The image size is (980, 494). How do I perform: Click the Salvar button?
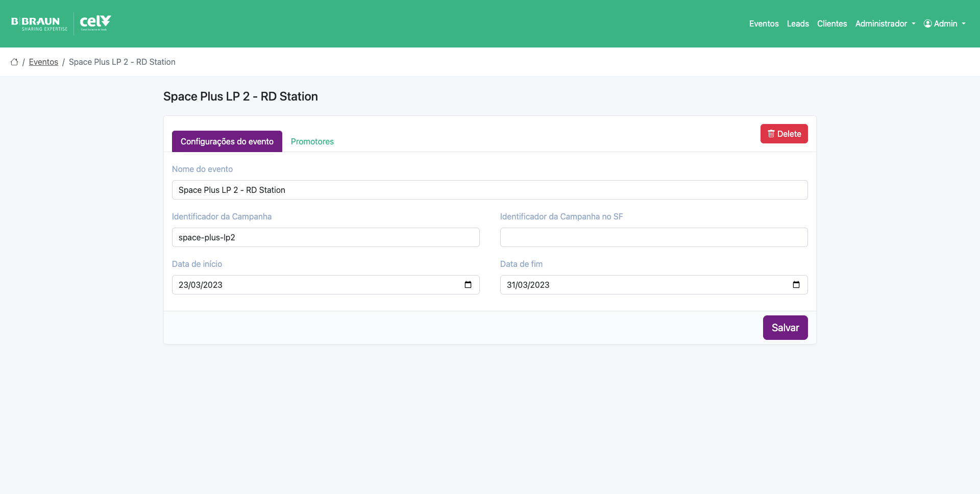[785, 328]
